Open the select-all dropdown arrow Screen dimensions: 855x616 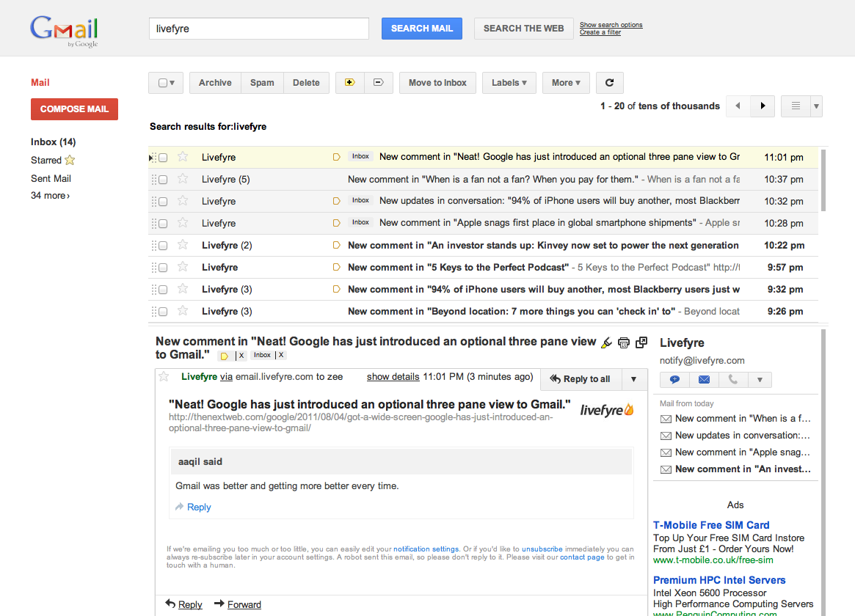pos(172,83)
